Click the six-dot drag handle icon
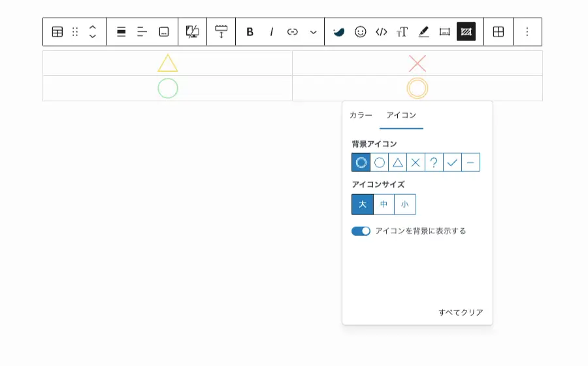 [x=75, y=32]
